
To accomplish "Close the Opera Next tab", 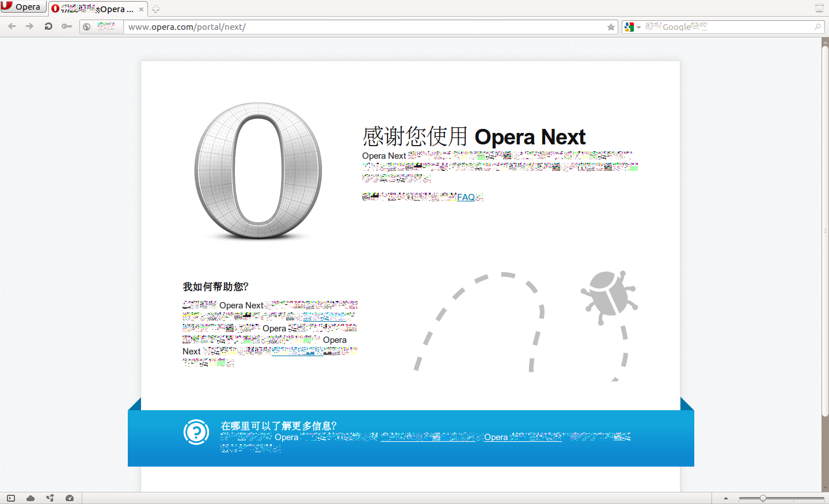I will pos(141,9).
